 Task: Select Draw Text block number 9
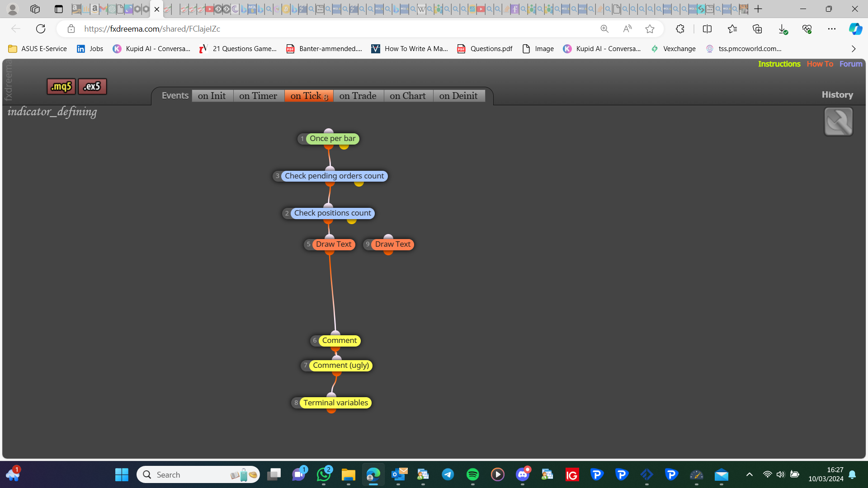tap(392, 244)
